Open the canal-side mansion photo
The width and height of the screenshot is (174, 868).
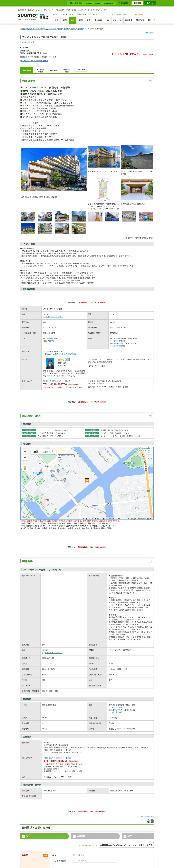(103, 157)
